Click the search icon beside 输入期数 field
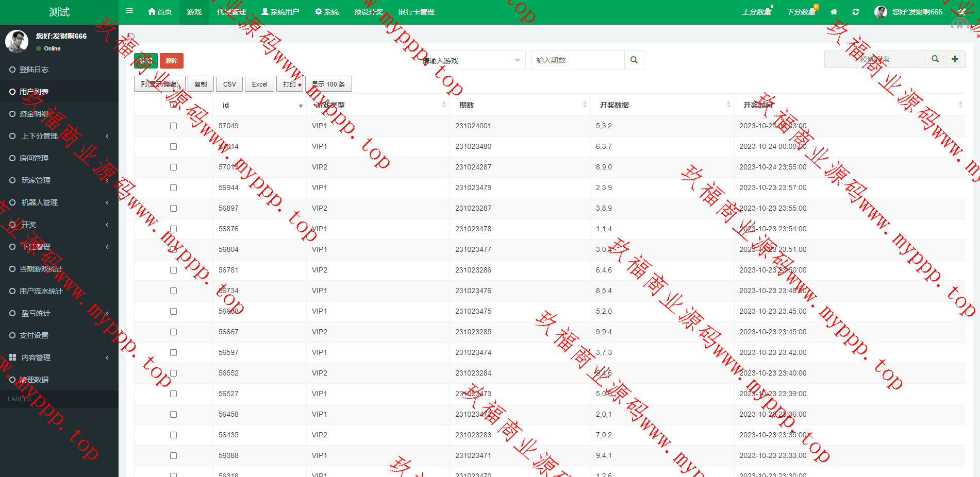980x477 pixels. (634, 60)
